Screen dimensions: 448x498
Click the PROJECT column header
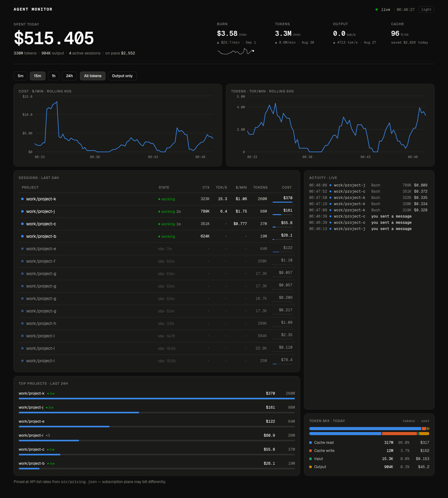pyautogui.click(x=30, y=187)
